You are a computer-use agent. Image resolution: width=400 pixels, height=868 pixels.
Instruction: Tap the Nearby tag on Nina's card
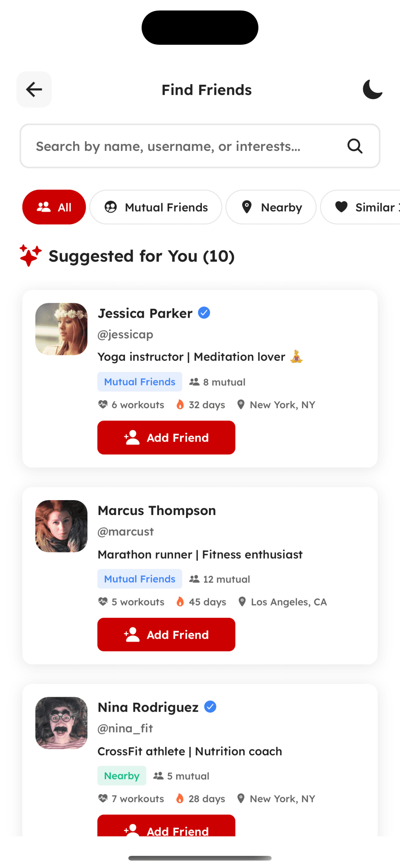tap(122, 775)
